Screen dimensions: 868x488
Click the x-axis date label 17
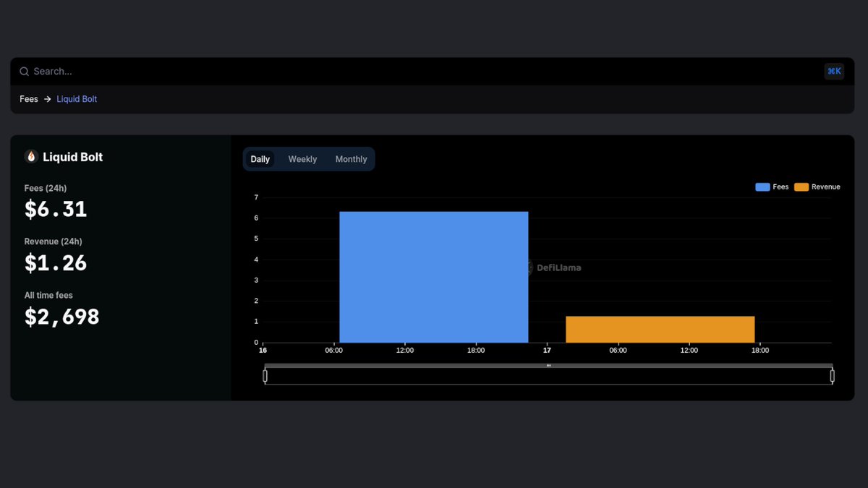[x=547, y=350]
